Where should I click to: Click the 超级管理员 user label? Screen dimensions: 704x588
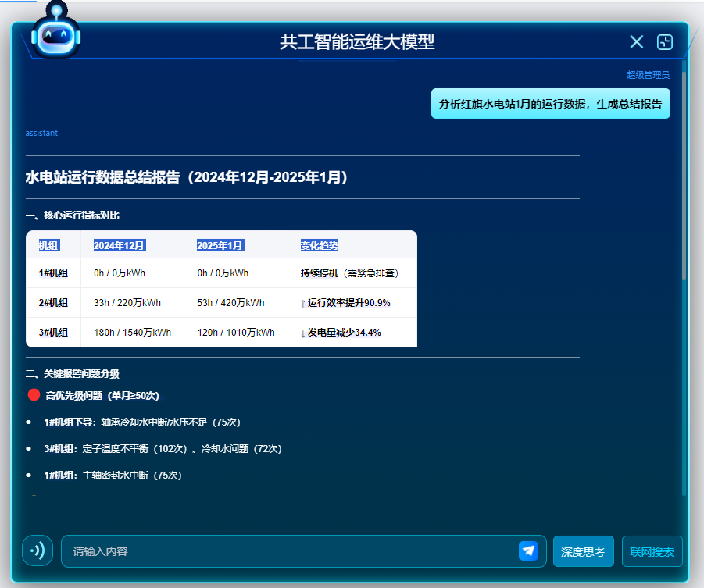point(648,75)
